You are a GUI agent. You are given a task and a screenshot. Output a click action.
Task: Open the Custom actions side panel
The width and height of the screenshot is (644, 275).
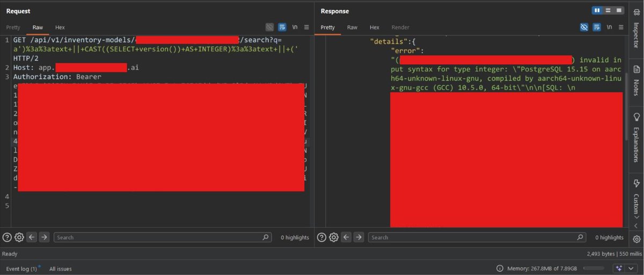pyautogui.click(x=636, y=196)
